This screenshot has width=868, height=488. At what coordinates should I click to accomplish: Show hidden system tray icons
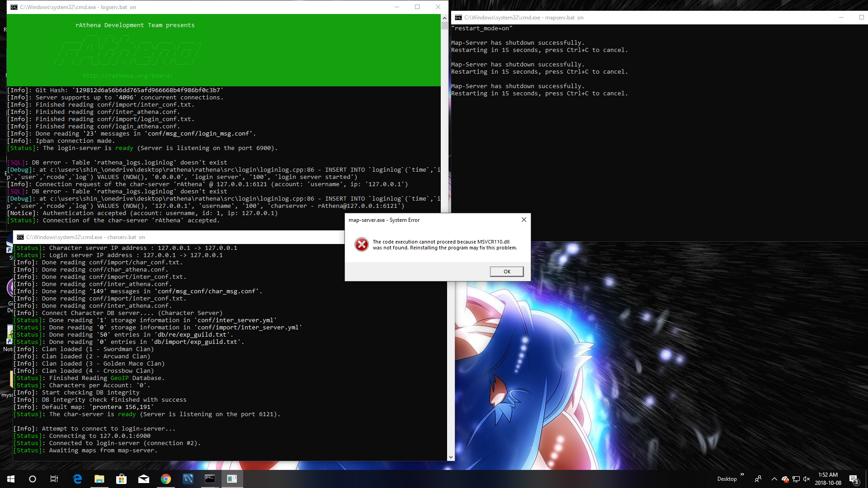pos(774,479)
